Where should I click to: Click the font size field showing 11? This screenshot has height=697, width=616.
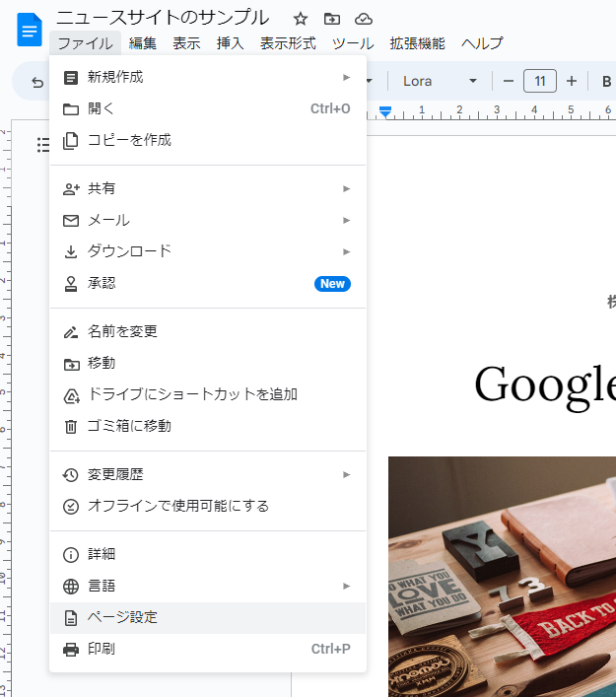(540, 82)
